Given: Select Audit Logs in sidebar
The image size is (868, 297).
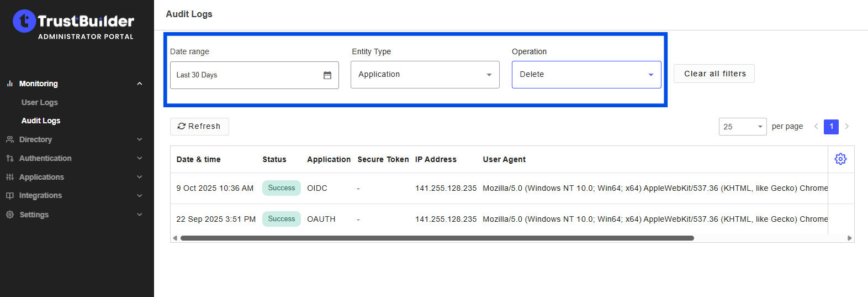Looking at the screenshot, I should (41, 121).
